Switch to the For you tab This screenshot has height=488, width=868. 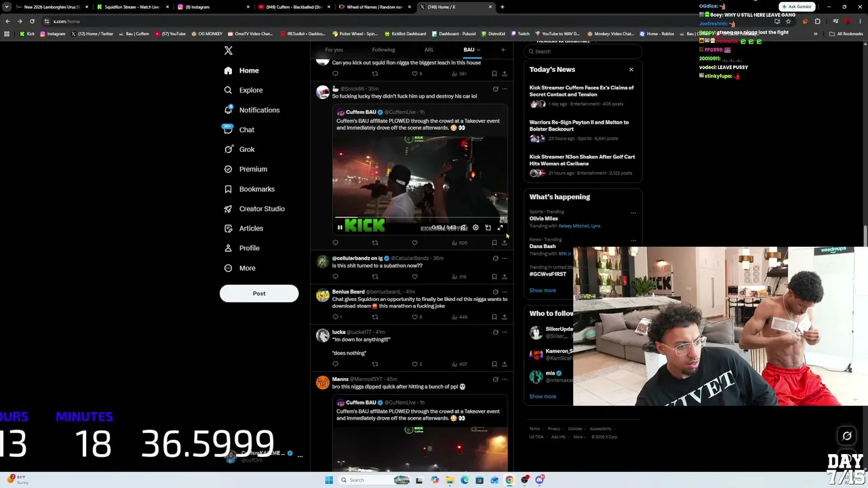(x=334, y=49)
